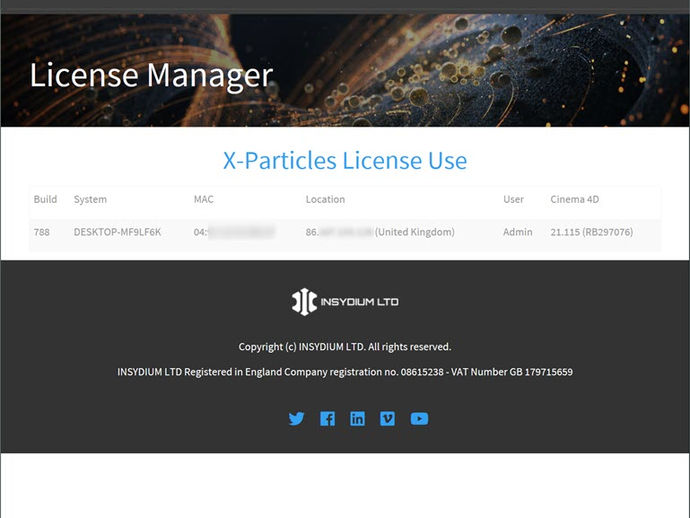Click the copyright INSYDIUM LTD line
Viewport: 690px width, 518px height.
click(345, 347)
